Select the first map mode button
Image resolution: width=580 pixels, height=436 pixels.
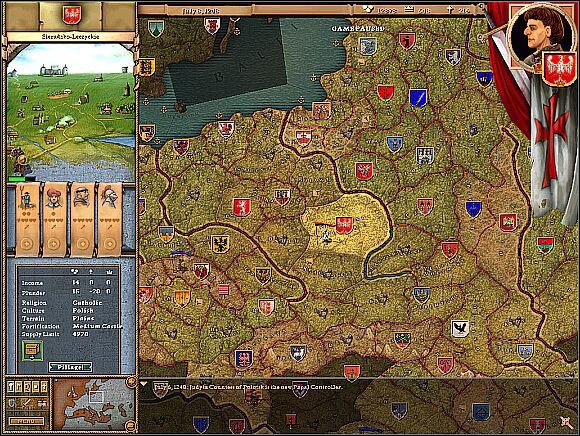tap(11, 387)
